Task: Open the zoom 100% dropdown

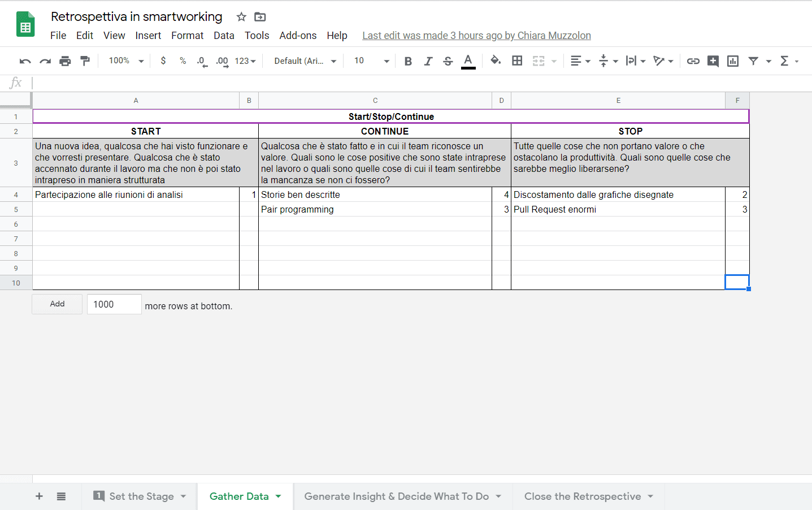Action: 126,60
